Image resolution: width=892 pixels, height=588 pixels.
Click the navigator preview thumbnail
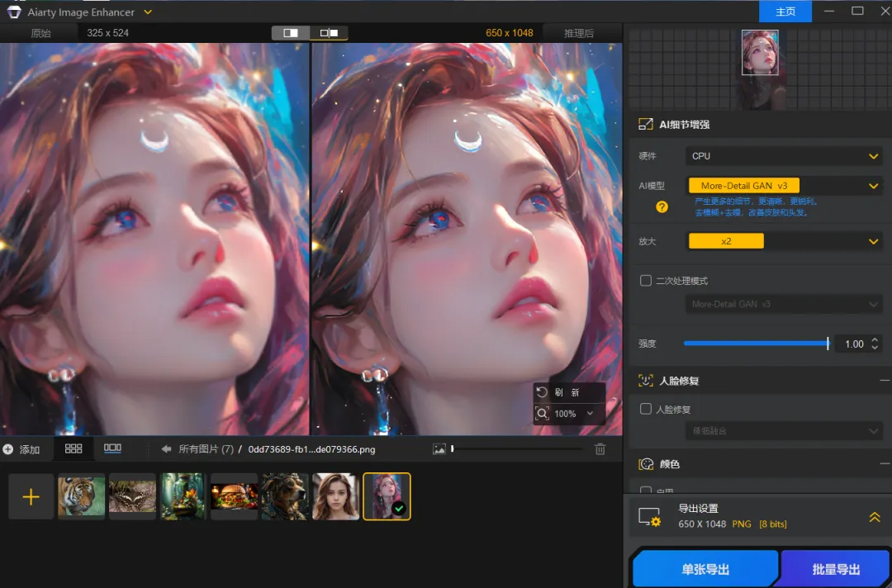760,52
